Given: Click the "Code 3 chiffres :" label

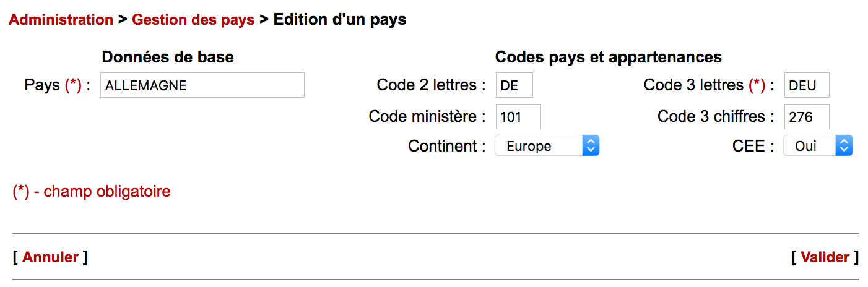Looking at the screenshot, I should click(x=716, y=116).
